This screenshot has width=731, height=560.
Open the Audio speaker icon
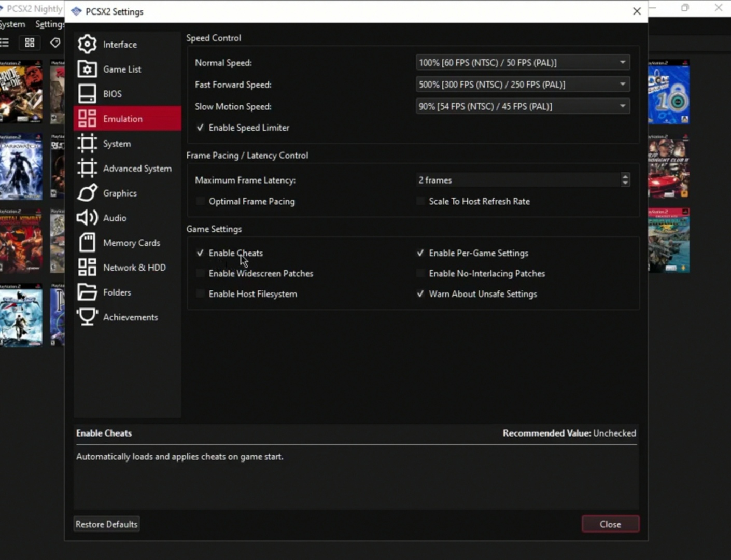pos(87,218)
